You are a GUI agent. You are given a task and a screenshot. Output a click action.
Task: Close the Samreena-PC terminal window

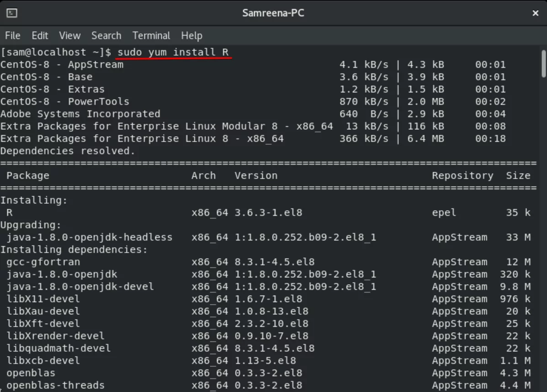click(x=535, y=13)
